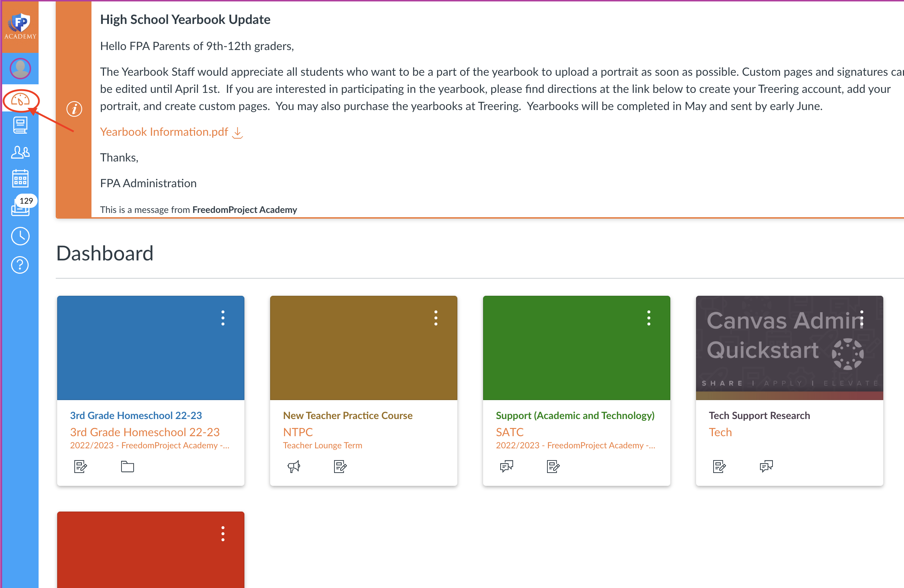904x588 pixels.
Task: Open Assignments icon on Tech Support Research card
Action: click(719, 466)
